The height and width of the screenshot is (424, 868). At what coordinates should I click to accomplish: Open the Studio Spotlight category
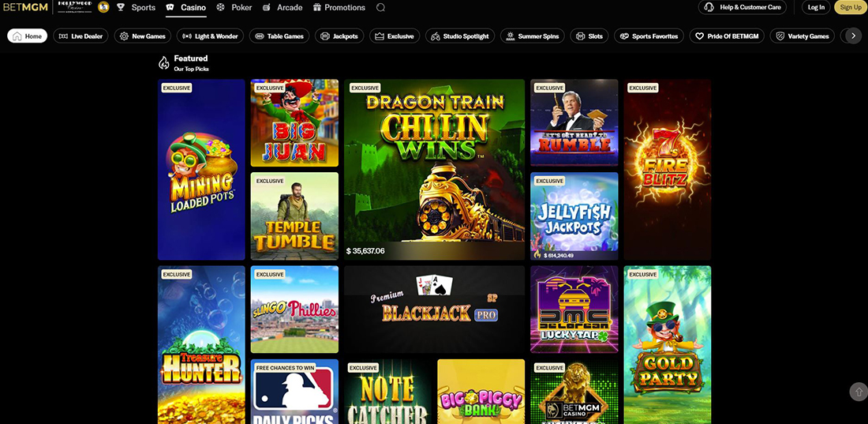[x=460, y=36]
